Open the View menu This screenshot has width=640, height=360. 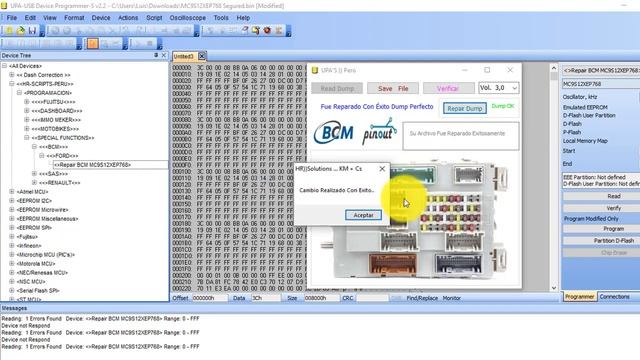[x=50, y=18]
